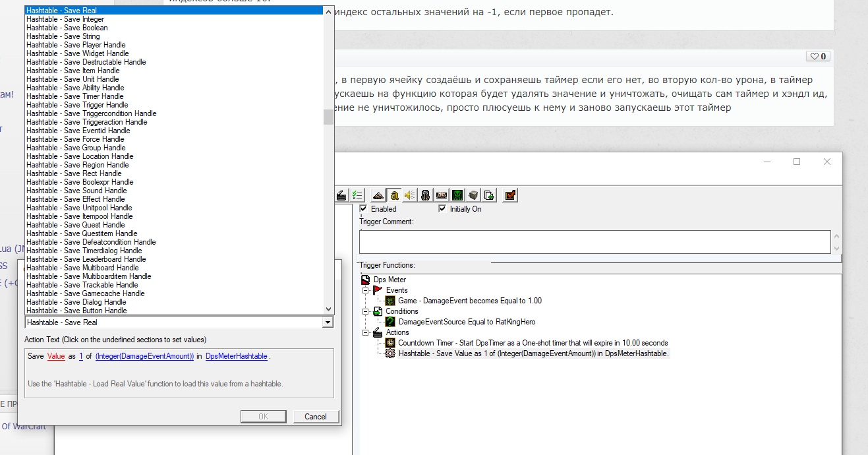Choose Hashtable - Save Real at list top
The height and width of the screenshot is (455, 868).
[174, 11]
